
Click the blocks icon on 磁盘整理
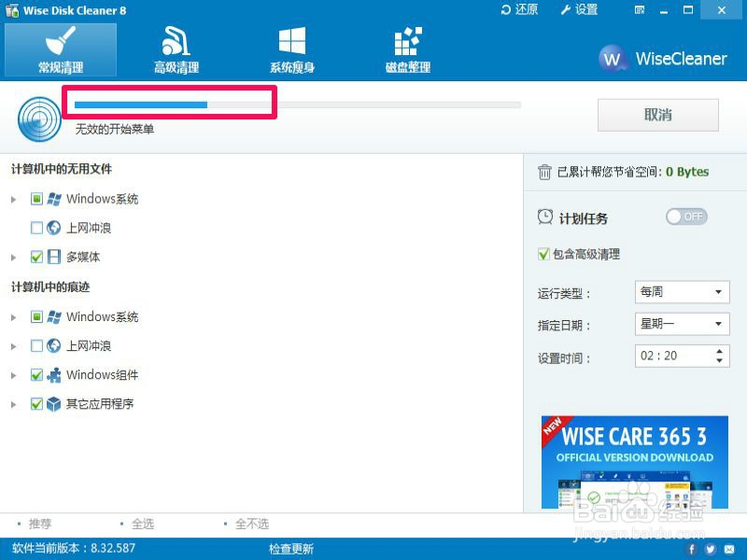tap(408, 41)
